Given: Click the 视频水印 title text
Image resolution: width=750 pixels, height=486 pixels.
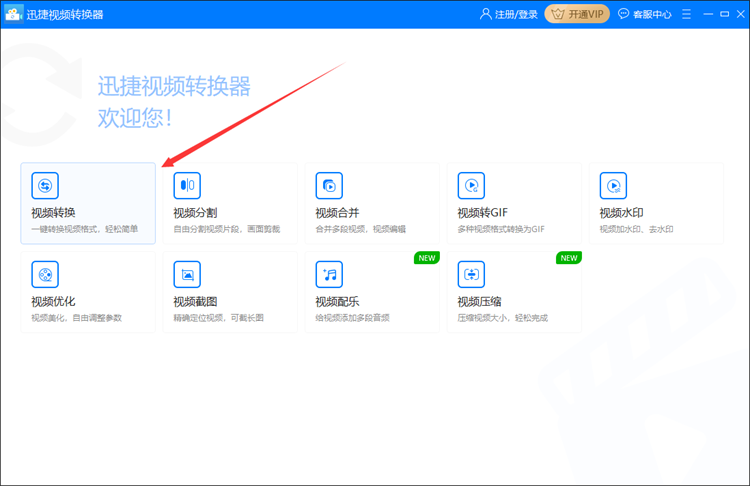Looking at the screenshot, I should pyautogui.click(x=621, y=212).
